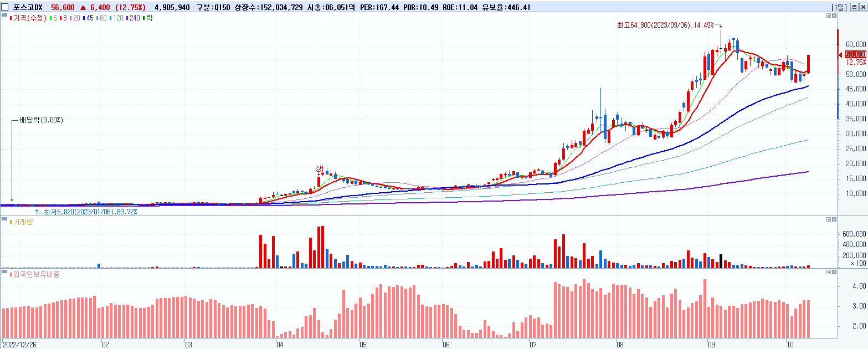Image resolution: width=868 pixels, height=349 pixels.
Task: Click the [1일] period indicator
Action: click(839, 7)
